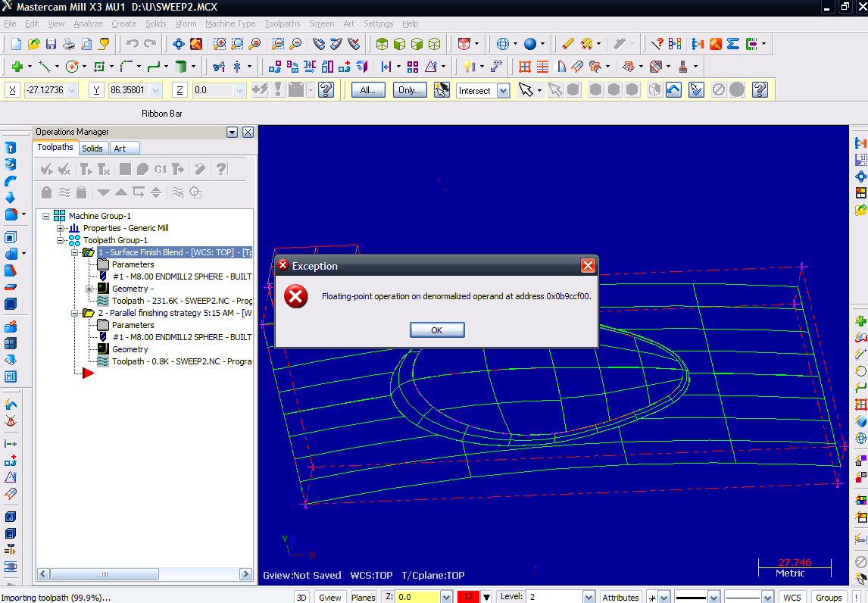868x603 pixels.
Task: Click the regenerate all selected operations icon
Action: [x=86, y=169]
